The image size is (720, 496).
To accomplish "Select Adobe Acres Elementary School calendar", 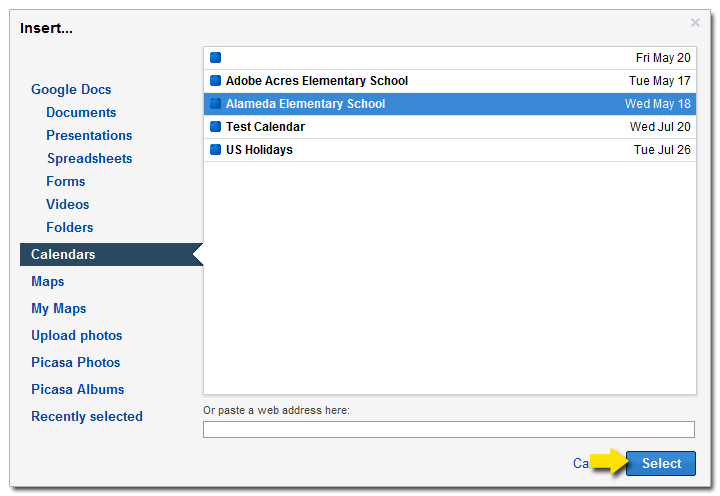I will [x=450, y=81].
